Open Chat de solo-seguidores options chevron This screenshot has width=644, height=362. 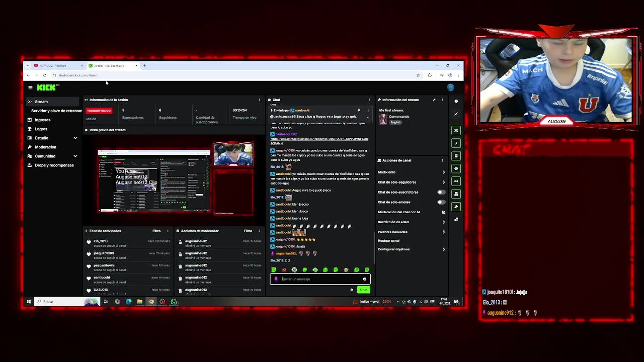[443, 182]
